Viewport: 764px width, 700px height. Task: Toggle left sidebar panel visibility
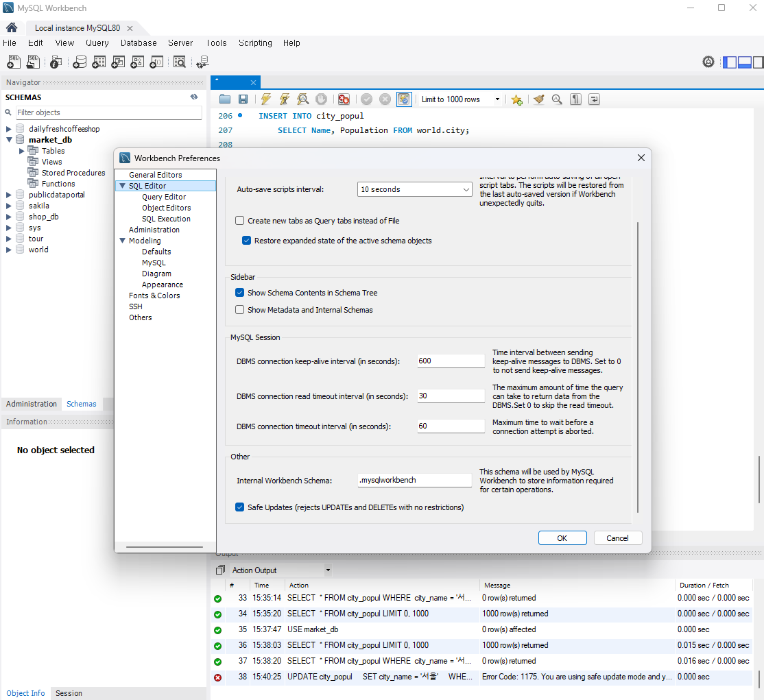point(730,62)
